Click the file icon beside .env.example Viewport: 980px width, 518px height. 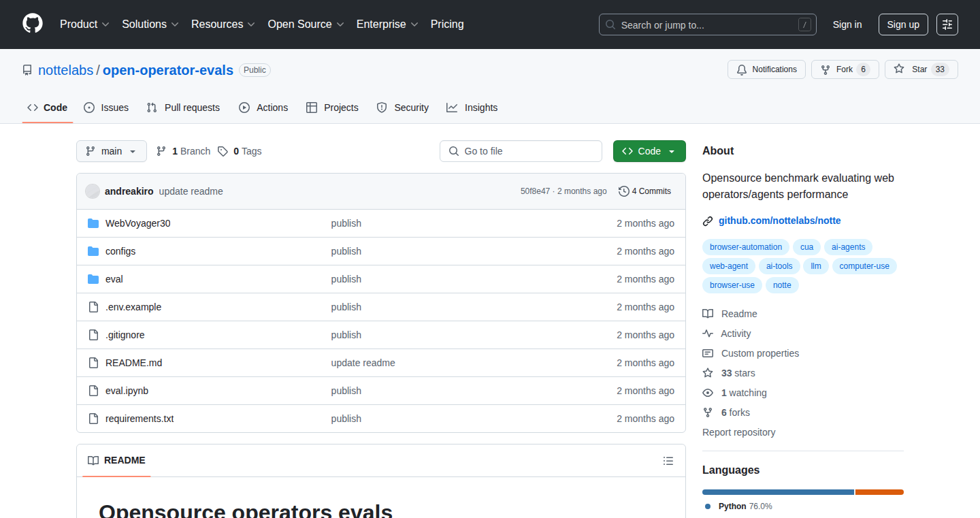93,307
